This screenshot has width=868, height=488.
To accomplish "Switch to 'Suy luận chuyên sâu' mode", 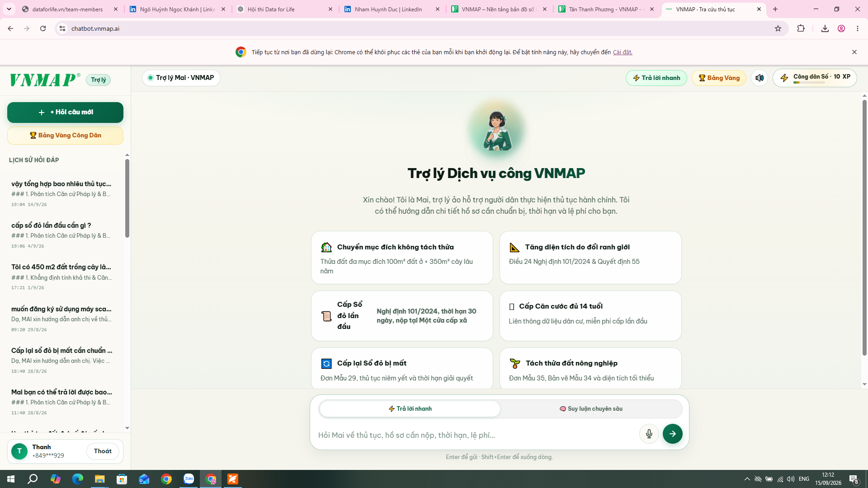I will tap(591, 408).
